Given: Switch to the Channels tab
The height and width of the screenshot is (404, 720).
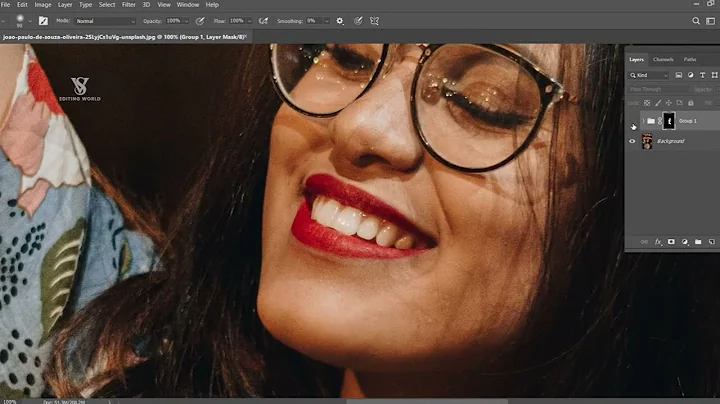Looking at the screenshot, I should coord(663,59).
